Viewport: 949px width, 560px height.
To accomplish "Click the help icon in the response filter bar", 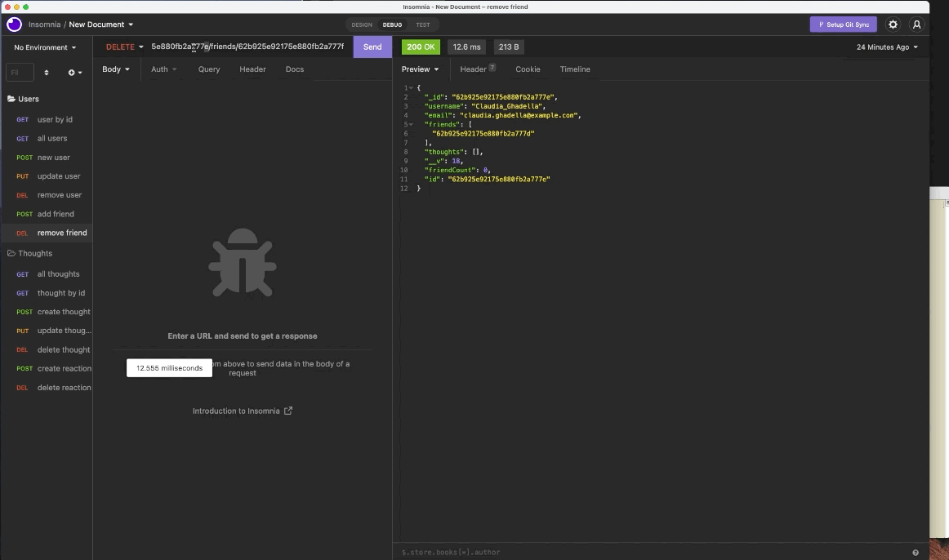I will tap(916, 552).
